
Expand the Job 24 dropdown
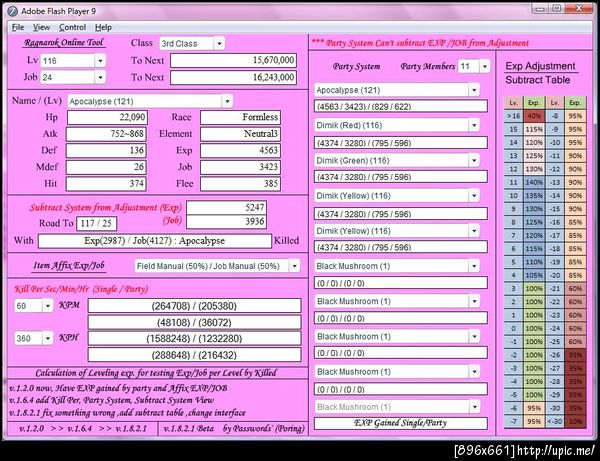tap(100, 77)
